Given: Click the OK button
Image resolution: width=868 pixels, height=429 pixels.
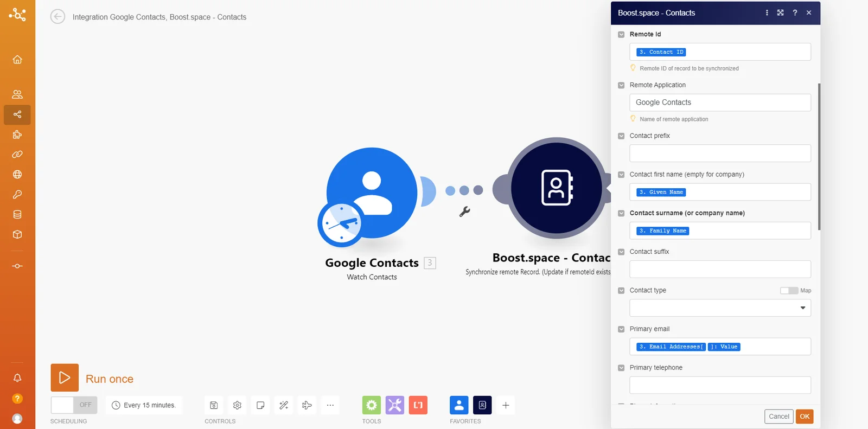Looking at the screenshot, I should coord(805,417).
